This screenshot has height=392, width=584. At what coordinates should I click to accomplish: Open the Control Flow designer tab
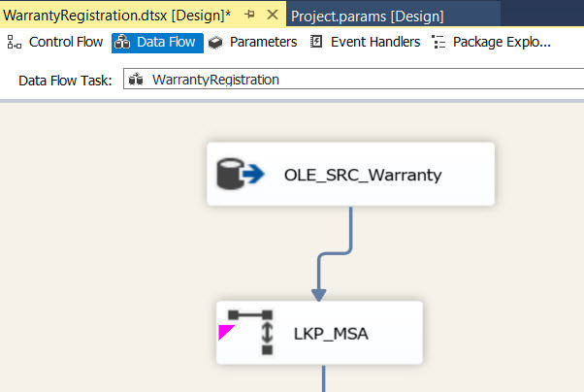coord(65,43)
